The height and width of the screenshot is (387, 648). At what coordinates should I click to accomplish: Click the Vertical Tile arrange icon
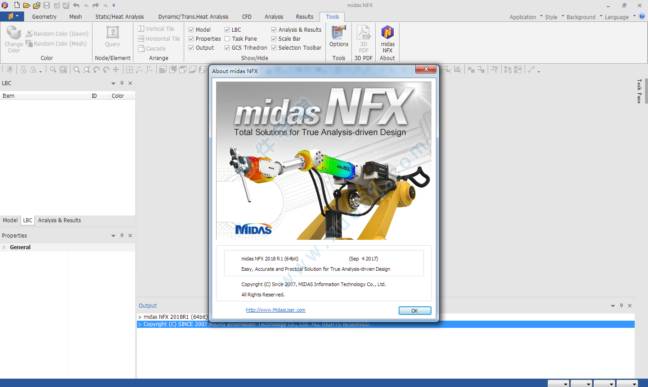pyautogui.click(x=141, y=29)
